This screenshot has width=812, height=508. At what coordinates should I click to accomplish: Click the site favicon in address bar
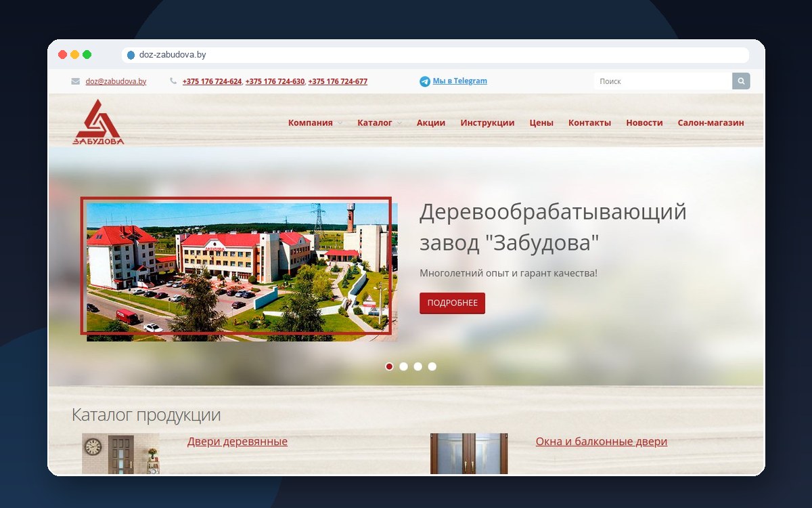coord(131,55)
